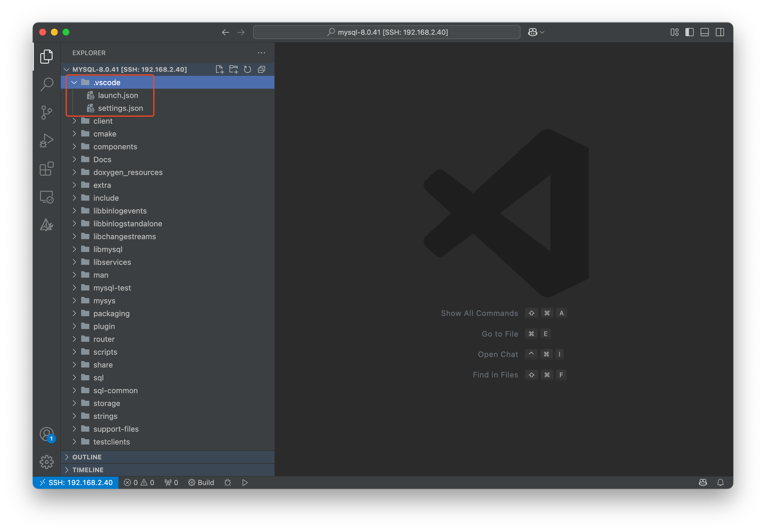This screenshot has width=766, height=532.
Task: Select the sql-common folder
Action: (168, 390)
